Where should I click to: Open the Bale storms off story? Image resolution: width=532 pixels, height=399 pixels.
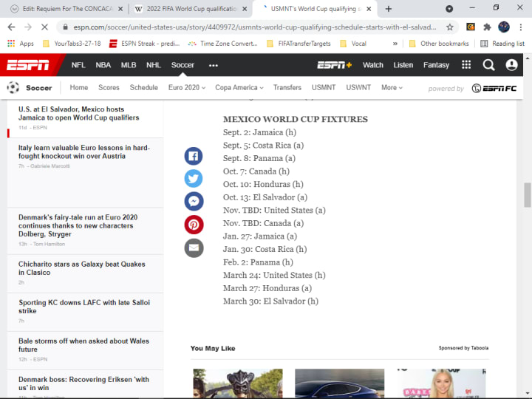[83, 345]
